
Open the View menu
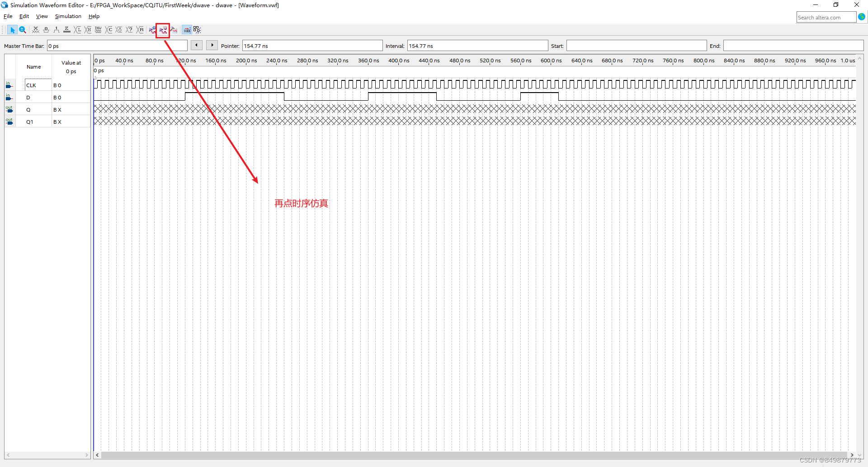coord(42,16)
